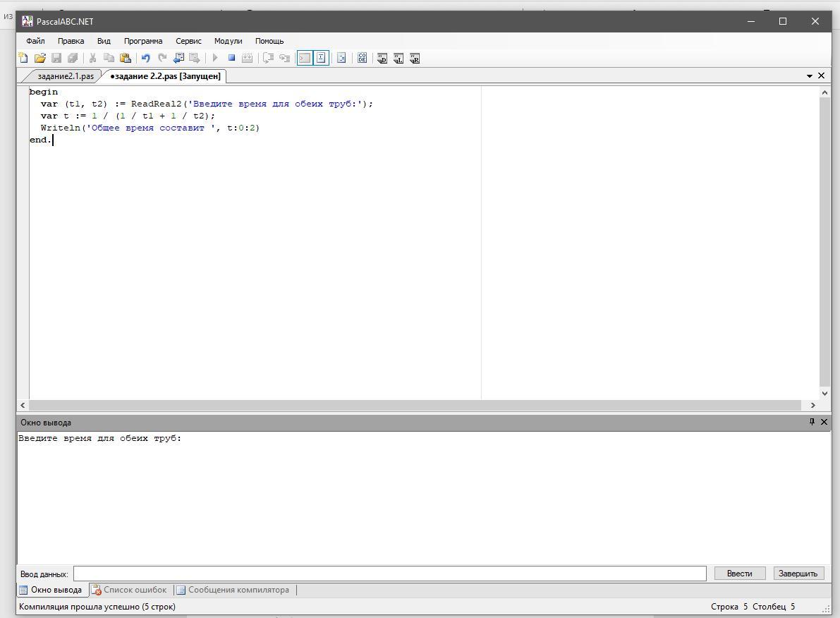The image size is (840, 618).
Task: Click the editor scroll down arrow
Action: (x=824, y=394)
